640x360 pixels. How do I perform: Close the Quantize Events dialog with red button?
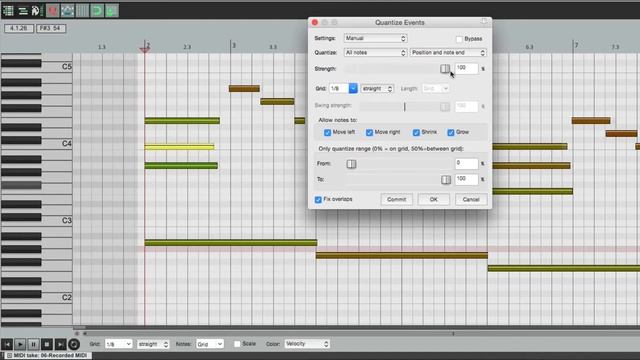[315, 22]
